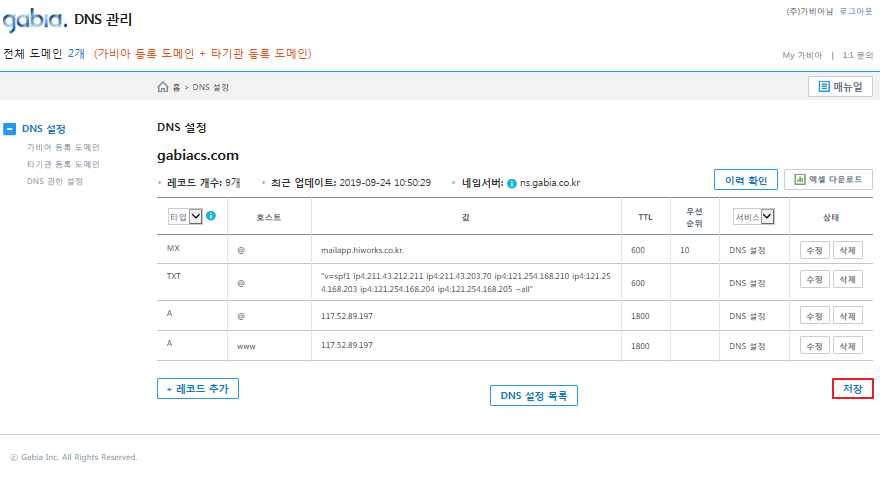Click the 저장 save button
Screen dimensions: 880x486
(x=852, y=388)
